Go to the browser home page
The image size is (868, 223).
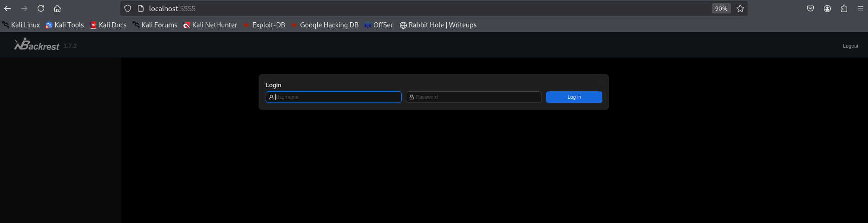point(57,8)
